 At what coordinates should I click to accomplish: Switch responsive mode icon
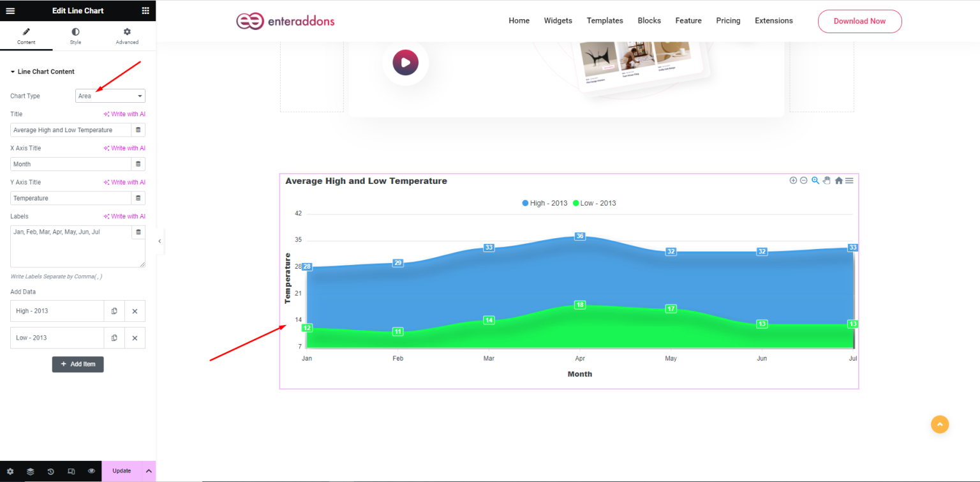pos(71,471)
